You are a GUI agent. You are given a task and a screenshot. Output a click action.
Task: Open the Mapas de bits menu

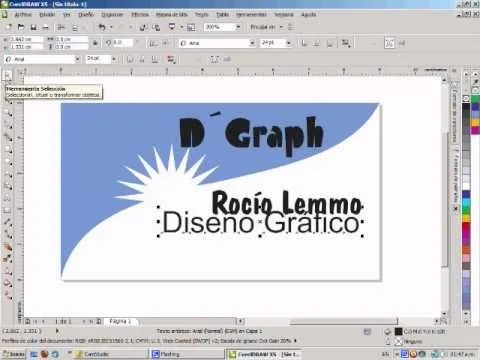point(172,15)
